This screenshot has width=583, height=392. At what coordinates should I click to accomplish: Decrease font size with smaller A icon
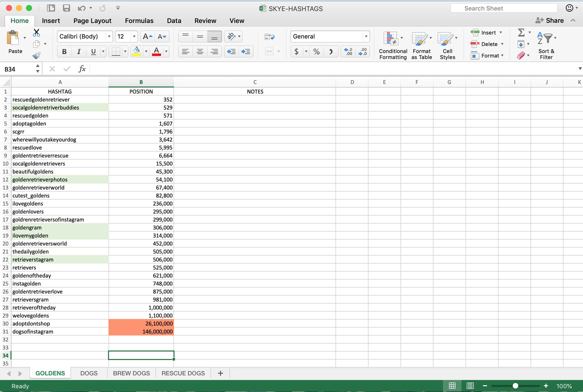tap(162, 37)
